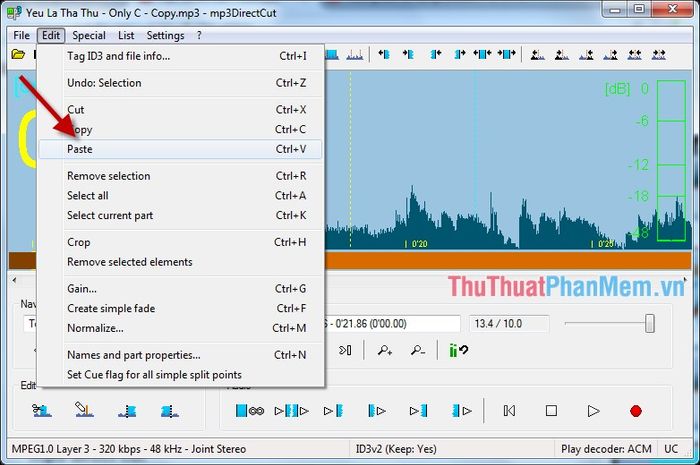Select Undo: Selection menu entry
Screen dimensions: 700x465
tap(180, 83)
